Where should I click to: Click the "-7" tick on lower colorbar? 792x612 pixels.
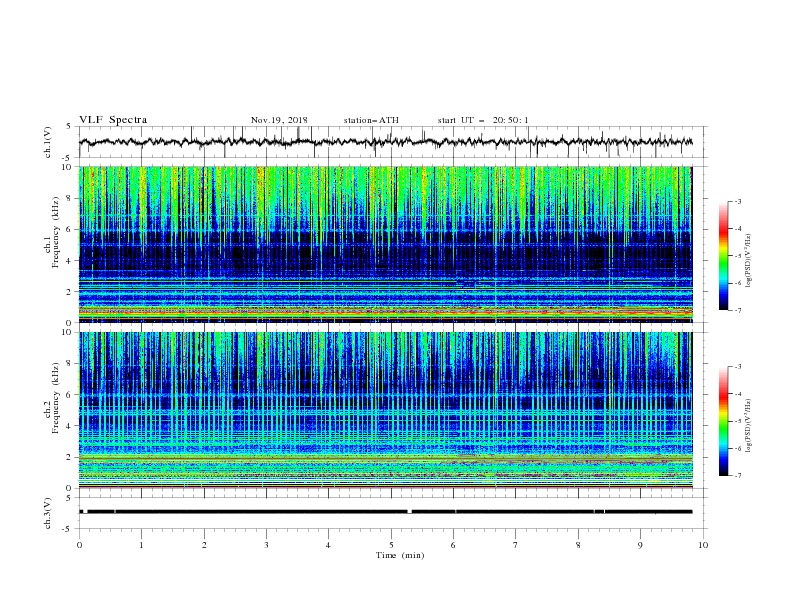coord(738,476)
